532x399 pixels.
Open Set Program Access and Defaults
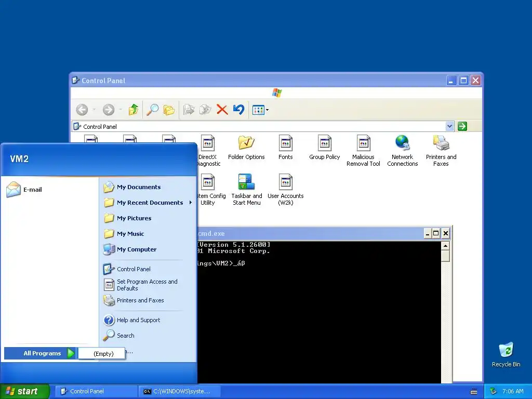(x=148, y=285)
